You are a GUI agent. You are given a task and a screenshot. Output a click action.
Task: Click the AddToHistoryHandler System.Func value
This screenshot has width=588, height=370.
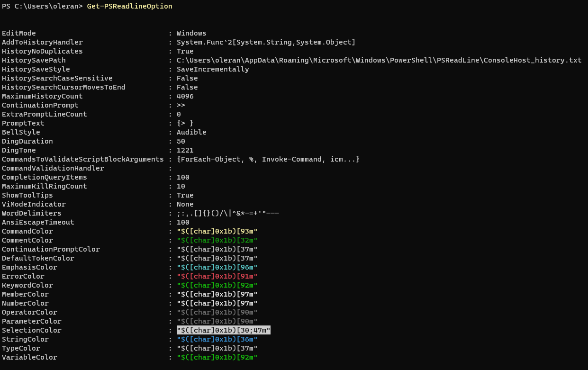click(266, 42)
